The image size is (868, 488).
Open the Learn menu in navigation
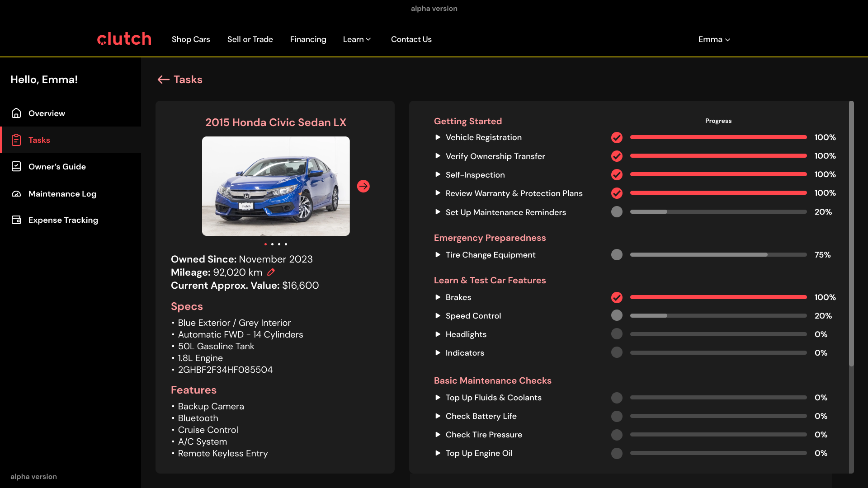point(357,39)
